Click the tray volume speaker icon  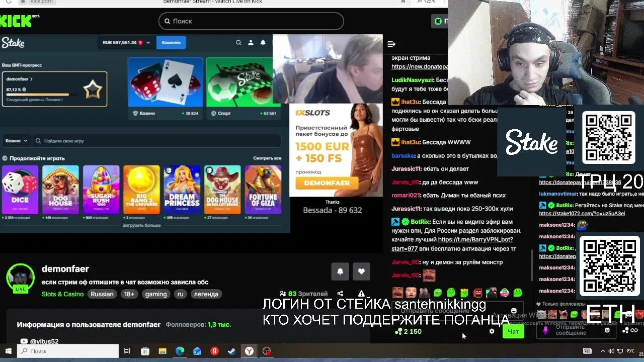611,351
